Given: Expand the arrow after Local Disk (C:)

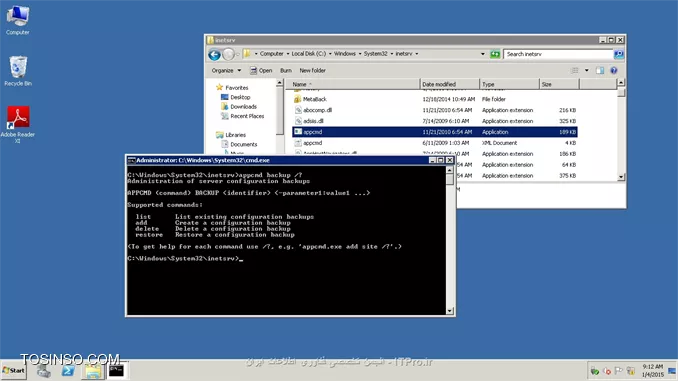Looking at the screenshot, I should [x=330, y=54].
